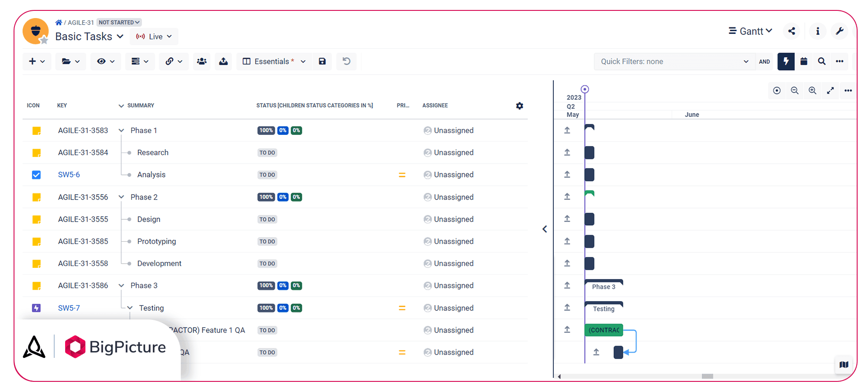
Task: Click the medium priority icon for Analysis
Action: click(402, 175)
